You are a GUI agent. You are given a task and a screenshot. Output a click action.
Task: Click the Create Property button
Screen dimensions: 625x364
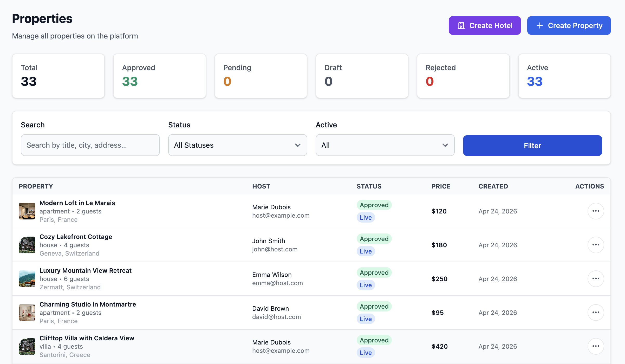569,25
